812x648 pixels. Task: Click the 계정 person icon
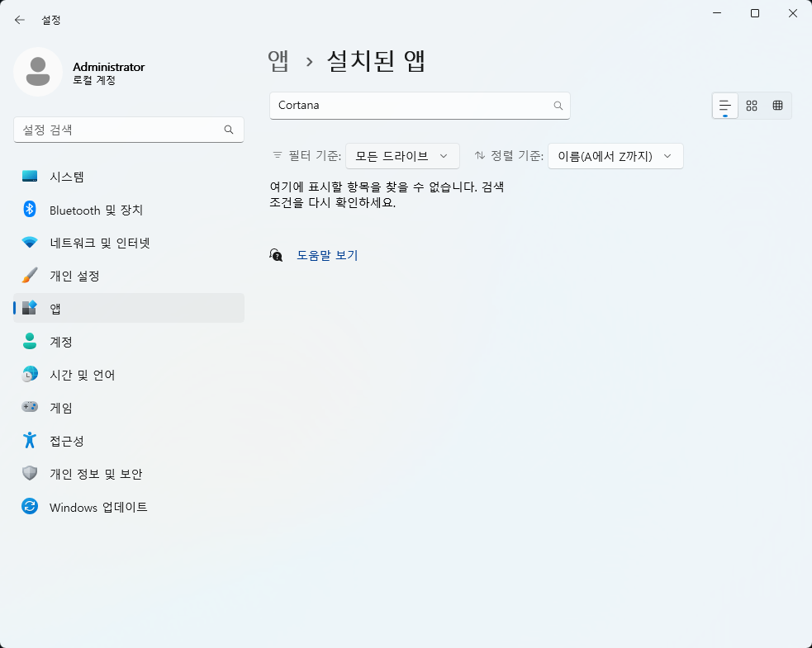click(x=30, y=341)
